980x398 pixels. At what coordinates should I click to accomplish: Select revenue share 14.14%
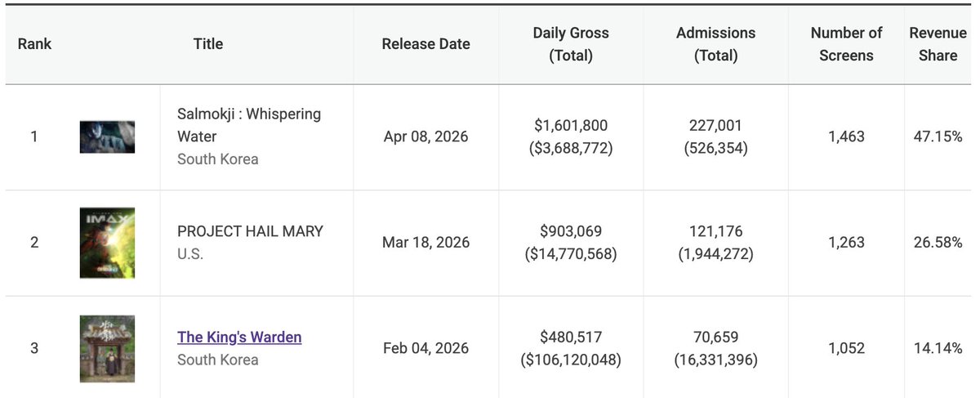pos(938,348)
